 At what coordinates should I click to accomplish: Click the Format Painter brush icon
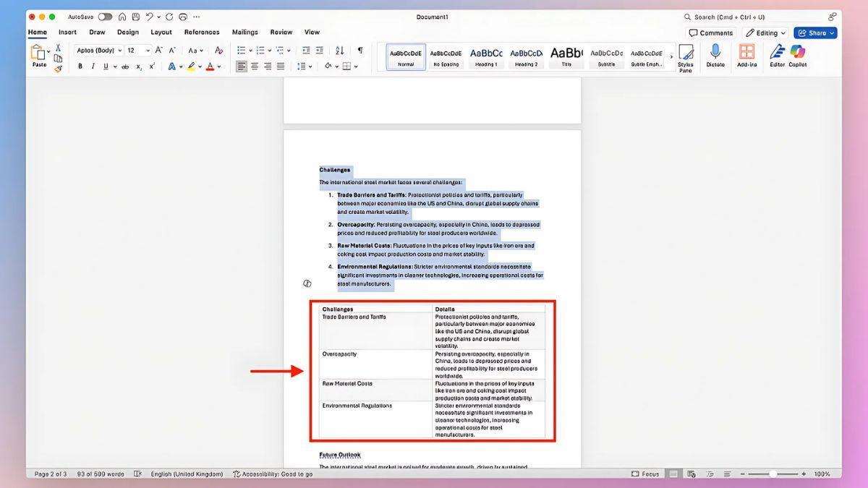click(x=58, y=69)
